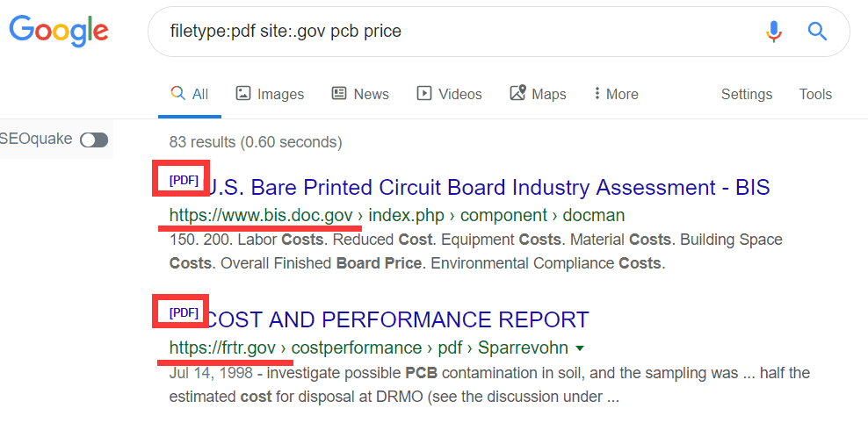This screenshot has height=430, width=868.
Task: Switch to the Videos tab
Action: [459, 94]
